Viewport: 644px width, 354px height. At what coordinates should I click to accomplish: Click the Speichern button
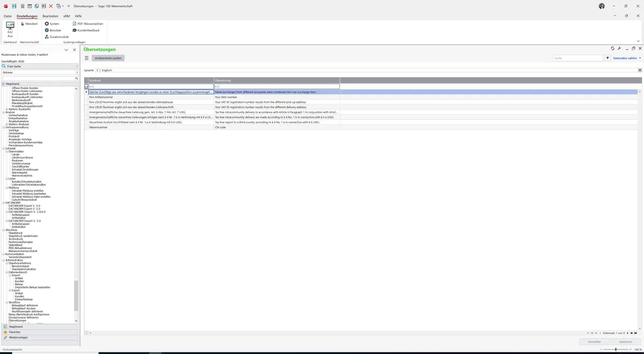click(625, 342)
